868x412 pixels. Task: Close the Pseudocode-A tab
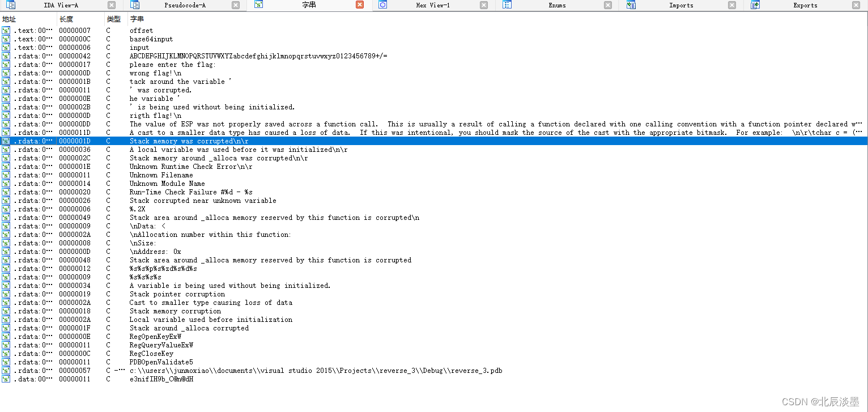click(x=236, y=5)
